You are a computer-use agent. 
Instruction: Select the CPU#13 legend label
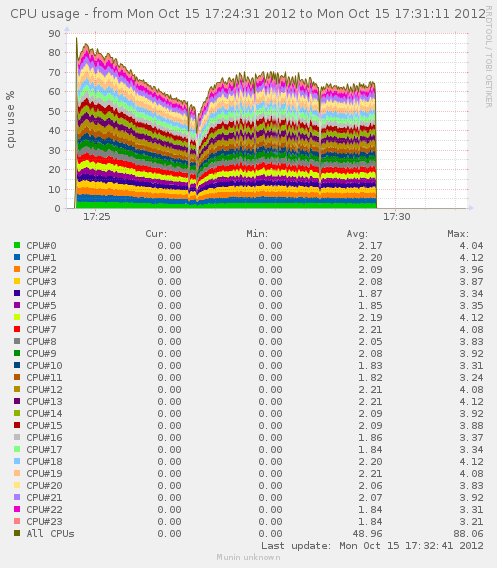tap(44, 401)
